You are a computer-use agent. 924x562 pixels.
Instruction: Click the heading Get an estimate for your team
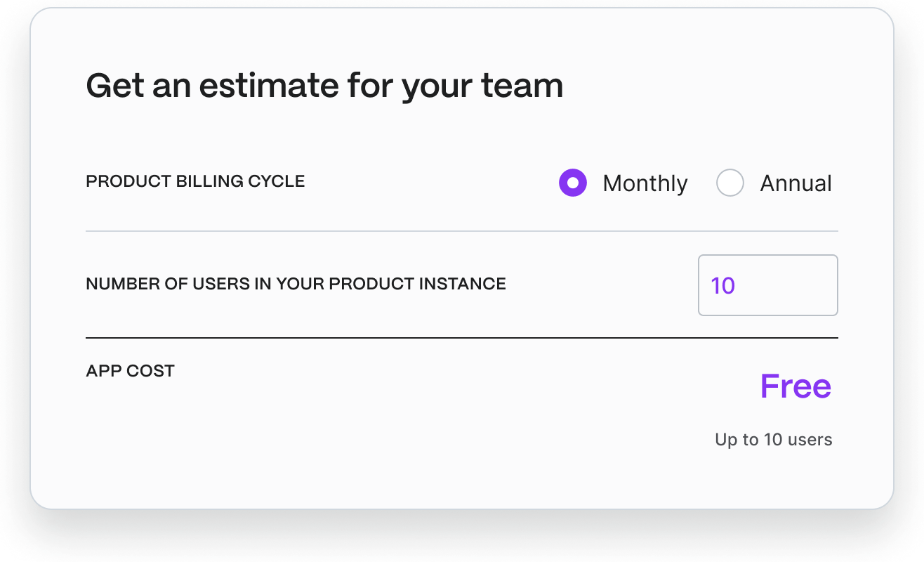point(324,86)
